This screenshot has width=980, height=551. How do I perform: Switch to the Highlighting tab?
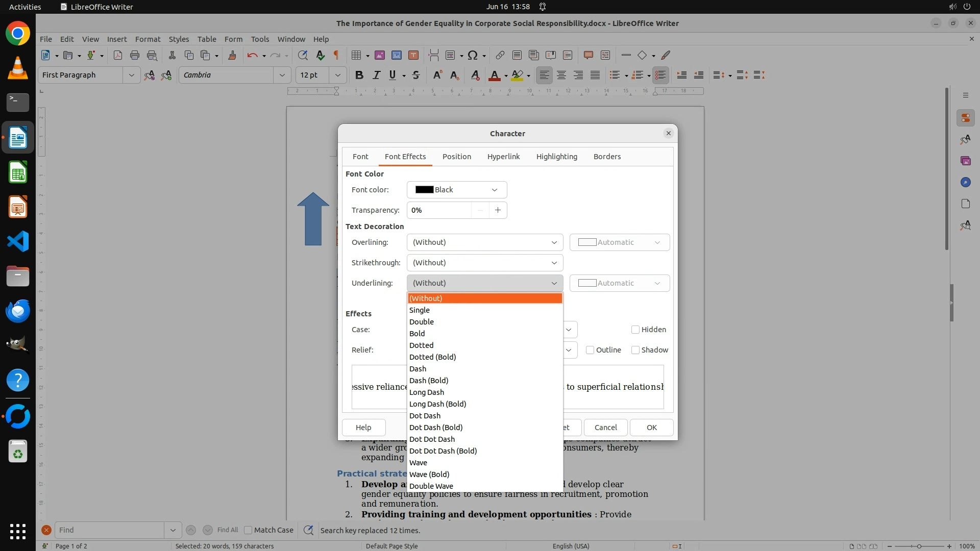(x=556, y=157)
